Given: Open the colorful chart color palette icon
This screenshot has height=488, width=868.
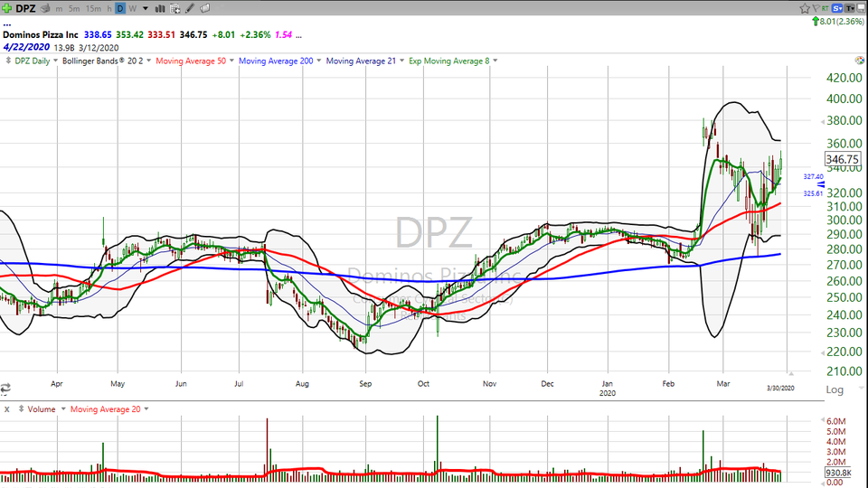Looking at the screenshot, I should tap(859, 61).
